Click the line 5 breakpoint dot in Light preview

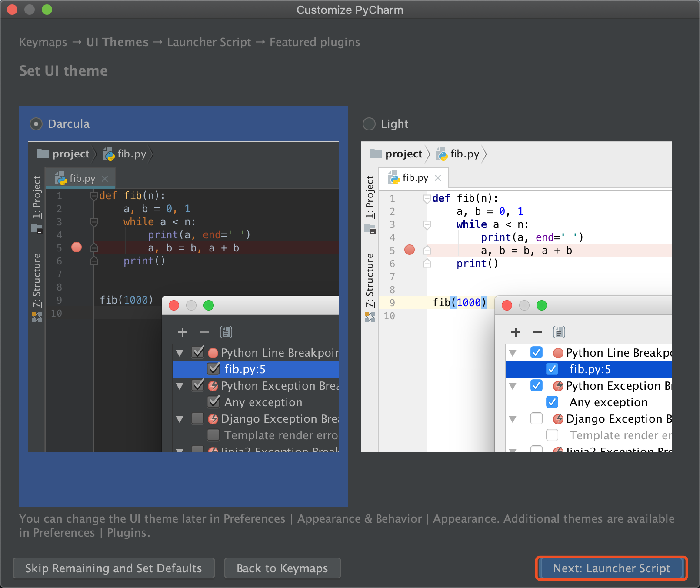click(x=410, y=250)
